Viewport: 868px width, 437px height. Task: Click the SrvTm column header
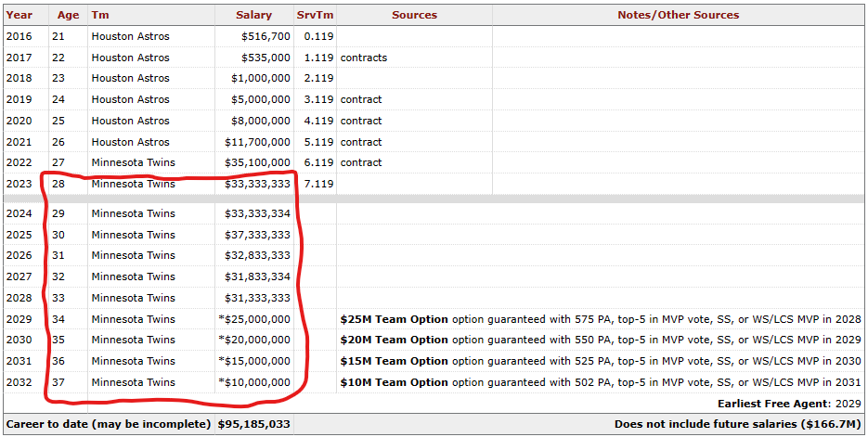tap(315, 15)
